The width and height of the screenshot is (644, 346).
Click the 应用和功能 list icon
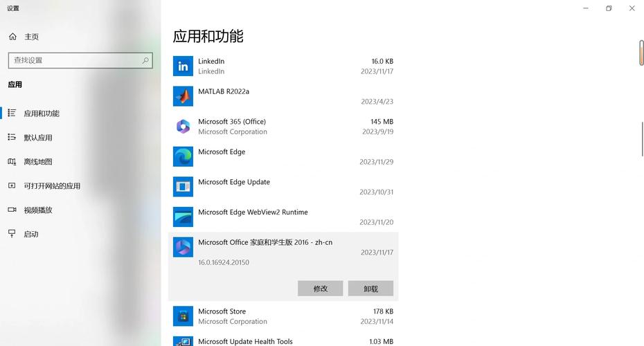(x=12, y=113)
